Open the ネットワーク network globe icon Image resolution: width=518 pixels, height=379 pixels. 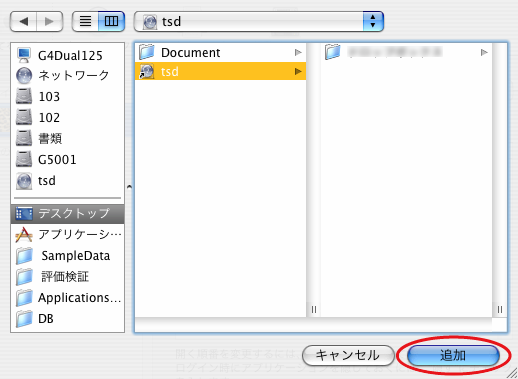pos(24,76)
